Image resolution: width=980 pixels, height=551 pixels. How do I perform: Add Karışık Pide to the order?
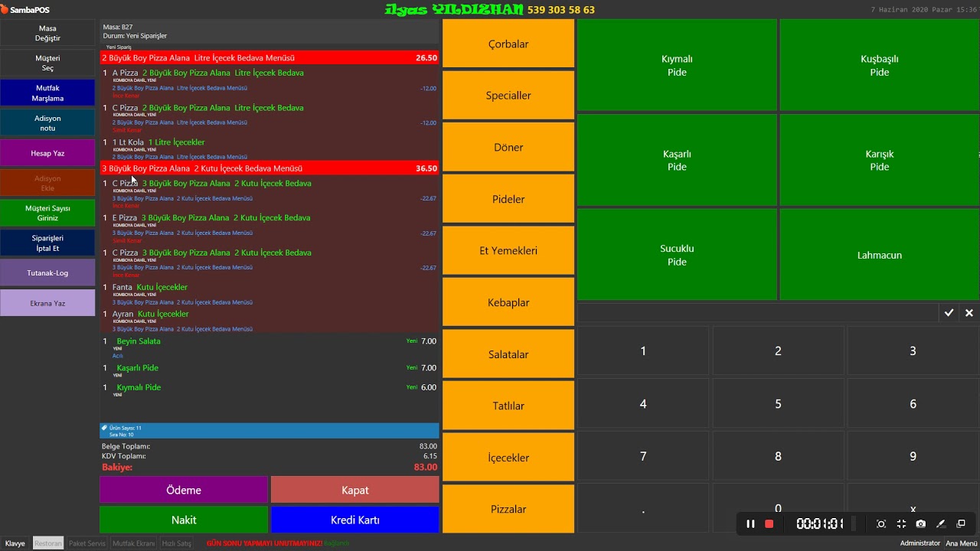[x=879, y=160]
